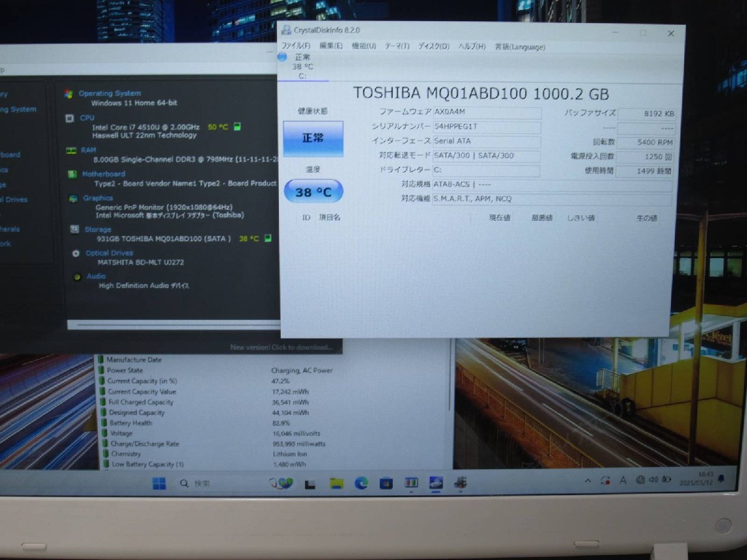
Task: Click the Windows logo icon beside Operating System
Action: coord(69,94)
